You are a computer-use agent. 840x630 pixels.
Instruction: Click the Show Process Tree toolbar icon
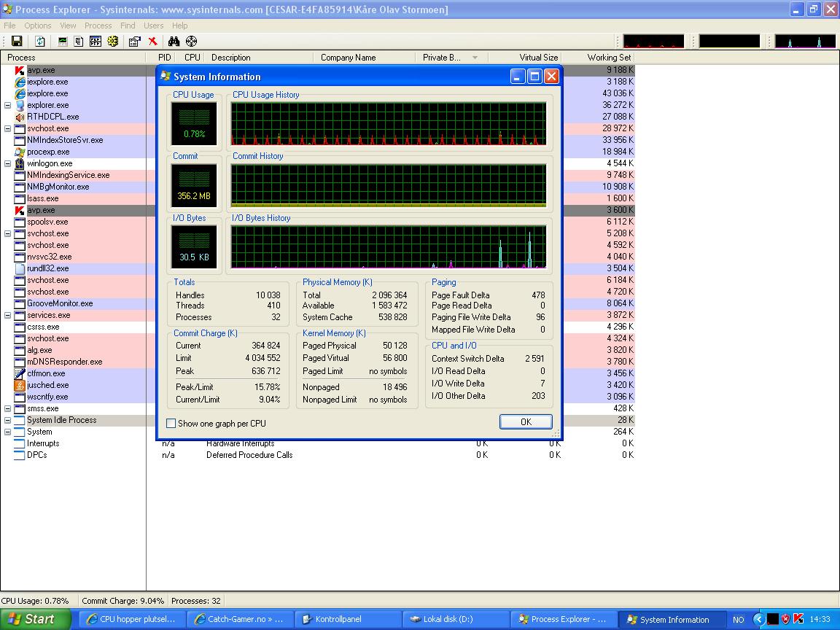(79, 42)
